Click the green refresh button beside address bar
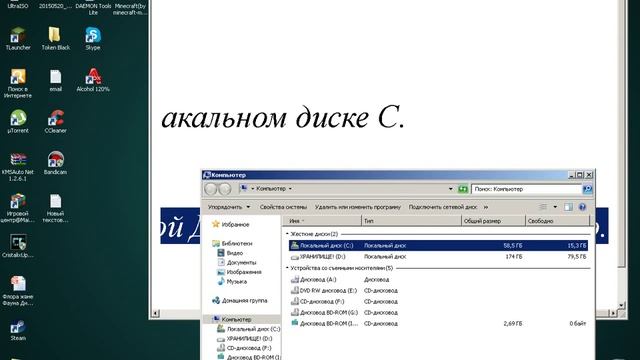 462,189
